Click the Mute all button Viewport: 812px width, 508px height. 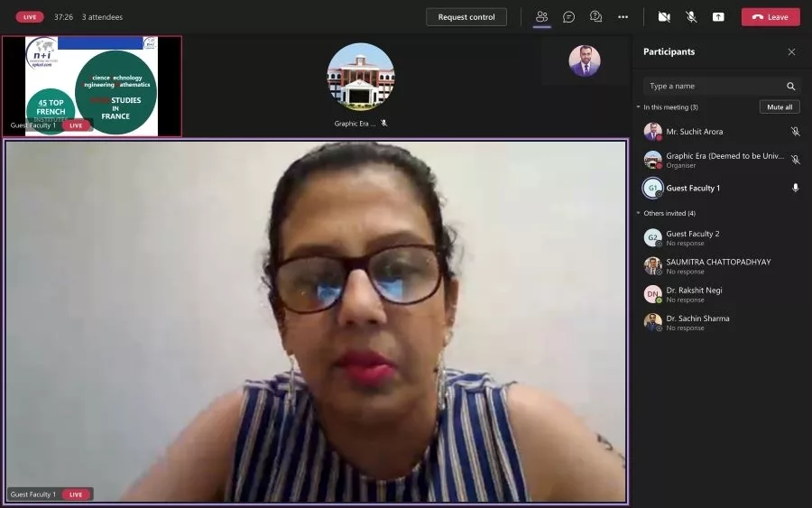780,107
